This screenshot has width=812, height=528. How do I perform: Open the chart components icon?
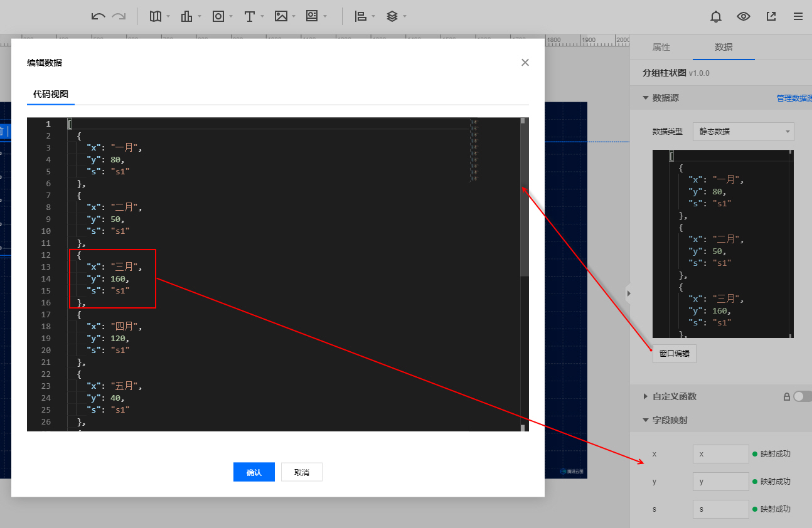186,17
